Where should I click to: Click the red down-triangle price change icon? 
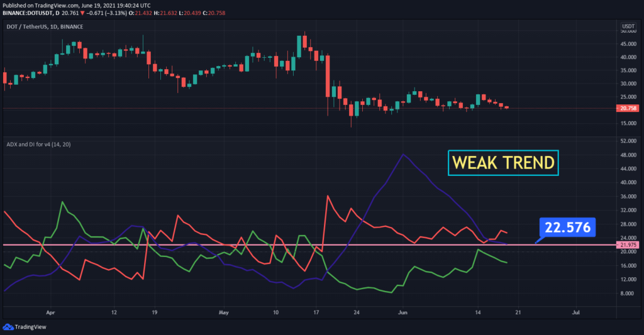(82, 13)
